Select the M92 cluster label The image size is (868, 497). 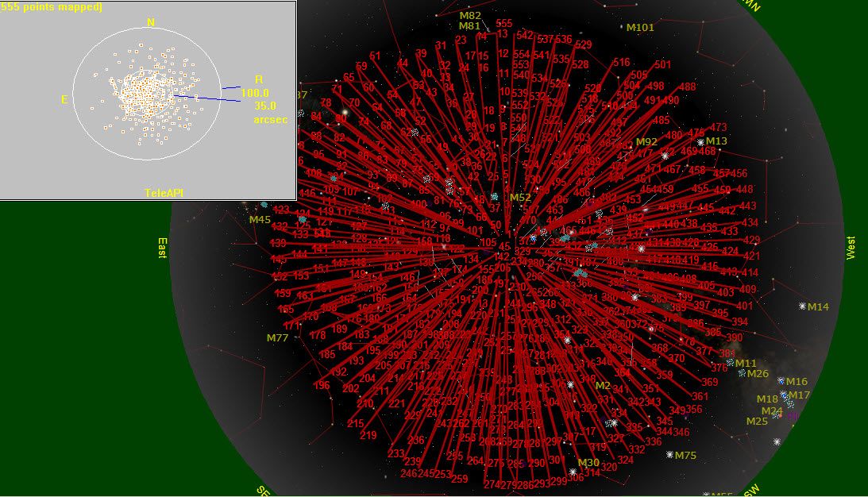coord(646,142)
